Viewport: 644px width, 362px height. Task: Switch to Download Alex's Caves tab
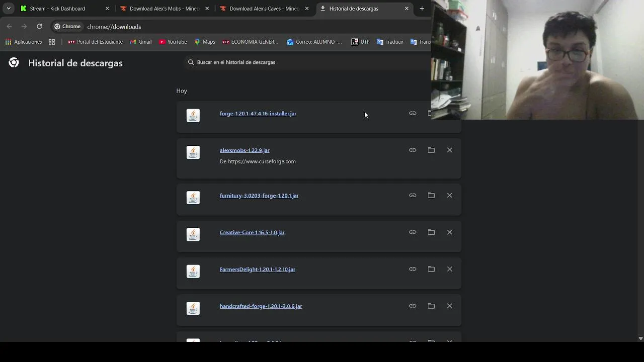point(264,9)
